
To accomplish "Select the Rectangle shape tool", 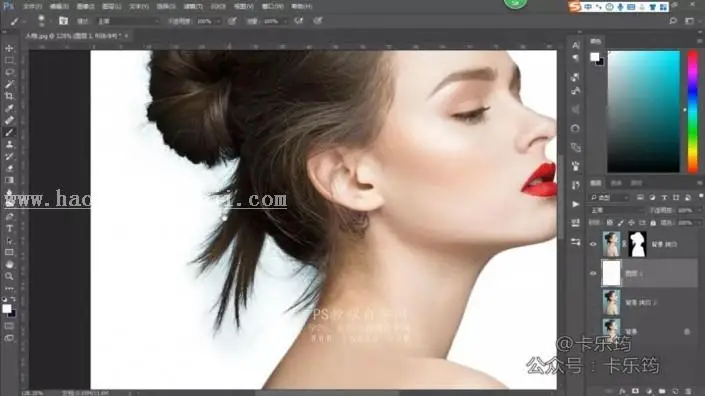I will pyautogui.click(x=9, y=253).
